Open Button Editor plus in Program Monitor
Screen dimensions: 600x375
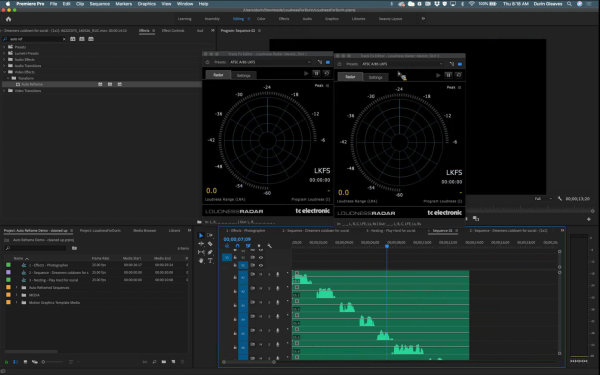point(589,219)
